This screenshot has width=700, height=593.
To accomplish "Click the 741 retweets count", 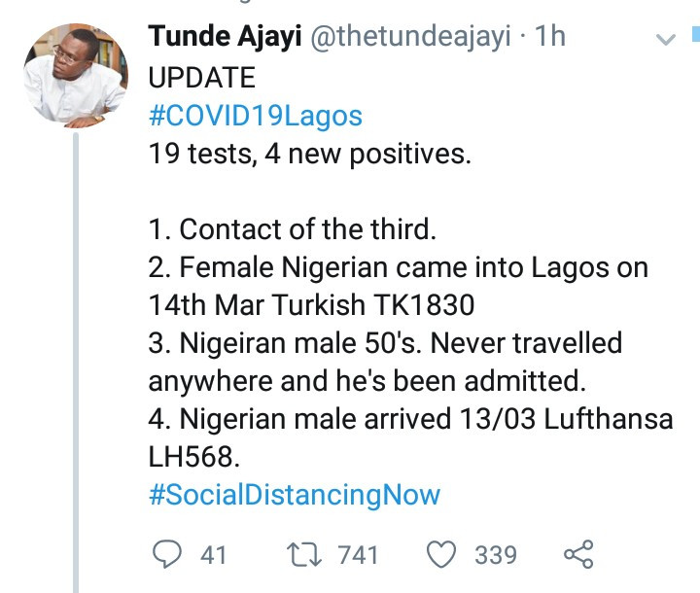I will (x=357, y=555).
